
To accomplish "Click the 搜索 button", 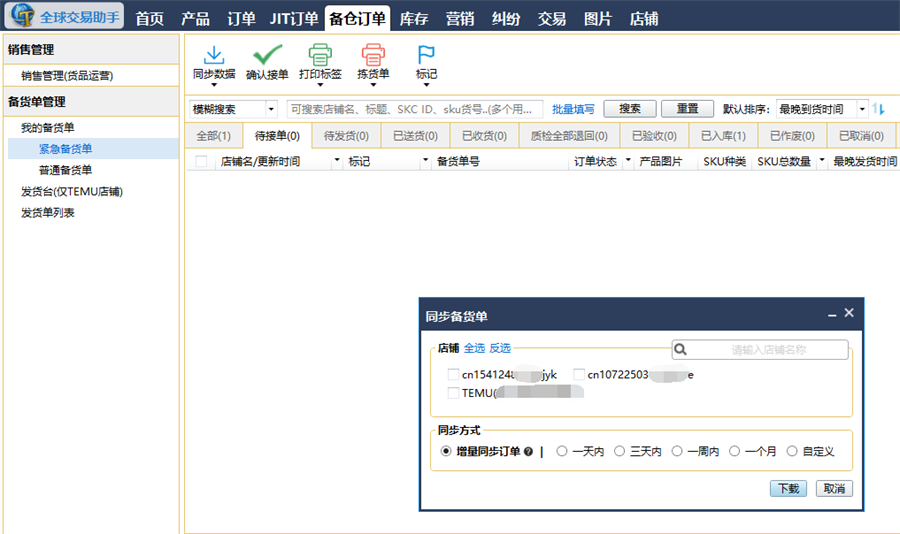I will [630, 109].
